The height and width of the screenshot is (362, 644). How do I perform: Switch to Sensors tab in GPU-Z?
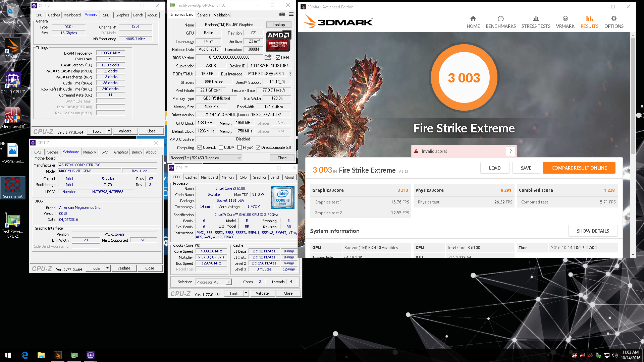(x=204, y=15)
